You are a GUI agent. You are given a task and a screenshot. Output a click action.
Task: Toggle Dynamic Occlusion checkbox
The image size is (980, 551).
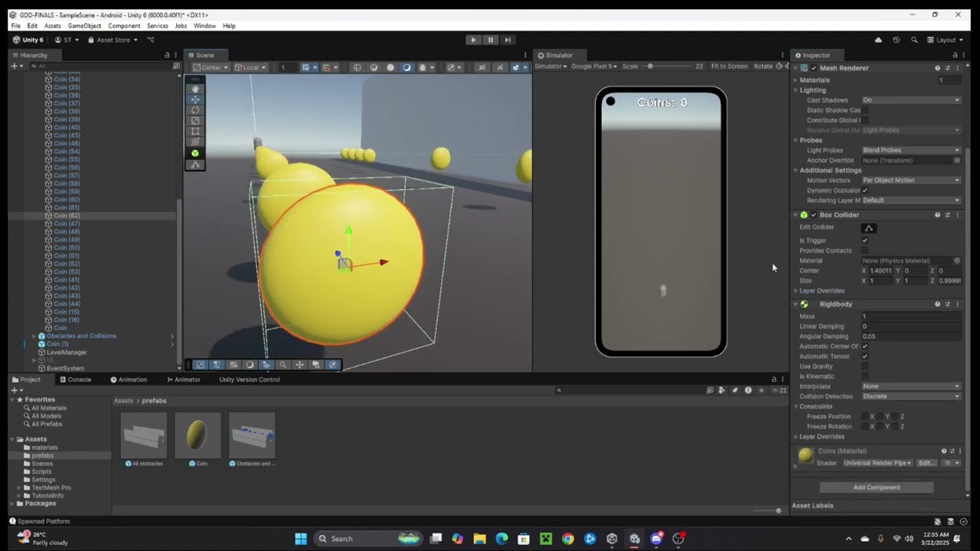[x=865, y=191]
